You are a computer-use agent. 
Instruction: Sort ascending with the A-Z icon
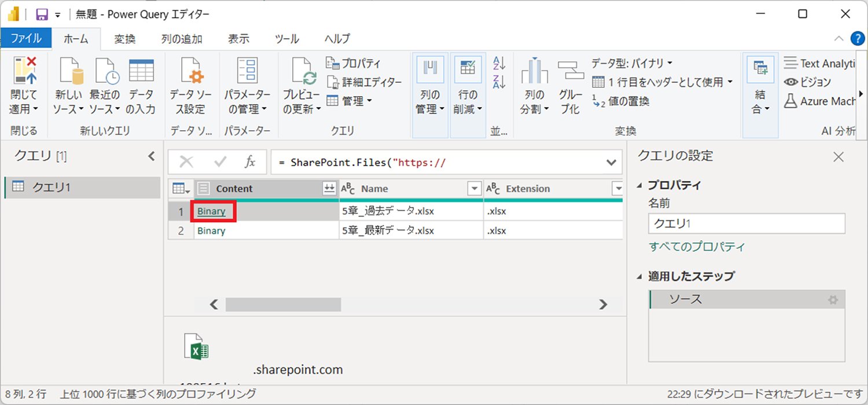click(499, 62)
